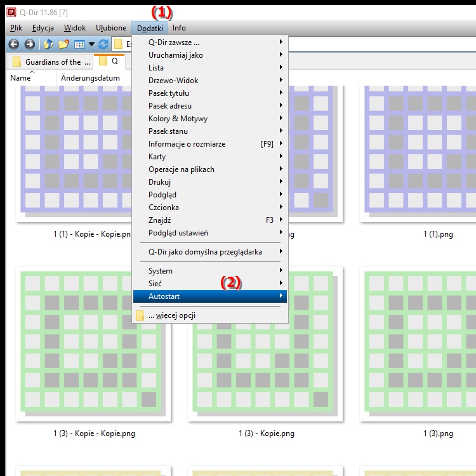
Task: Click the folder icon beside więcej opcji
Action: pos(140,315)
